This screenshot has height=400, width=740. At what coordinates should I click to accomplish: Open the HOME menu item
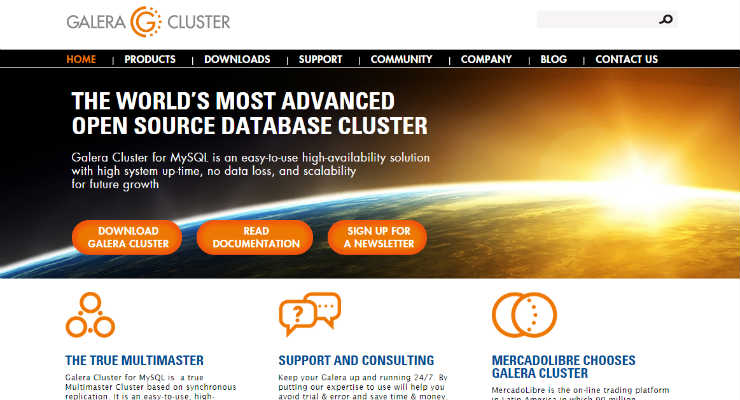[x=81, y=59]
